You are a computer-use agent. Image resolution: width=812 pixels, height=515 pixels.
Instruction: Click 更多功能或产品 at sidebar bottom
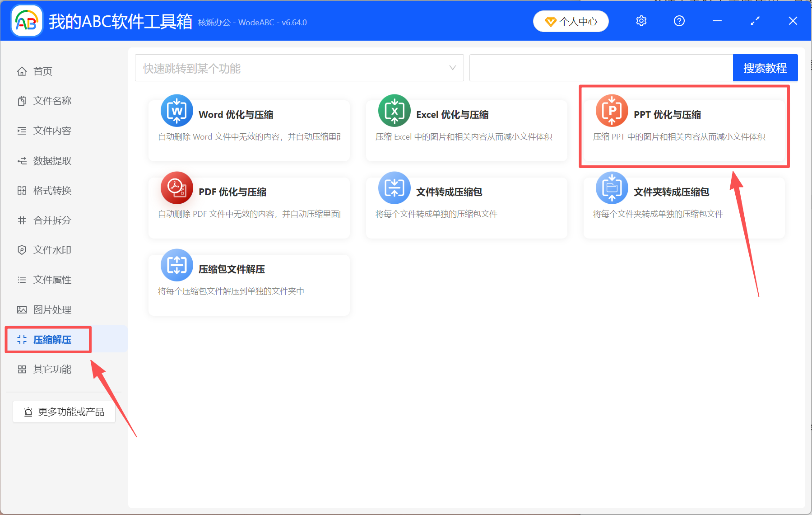pos(63,412)
